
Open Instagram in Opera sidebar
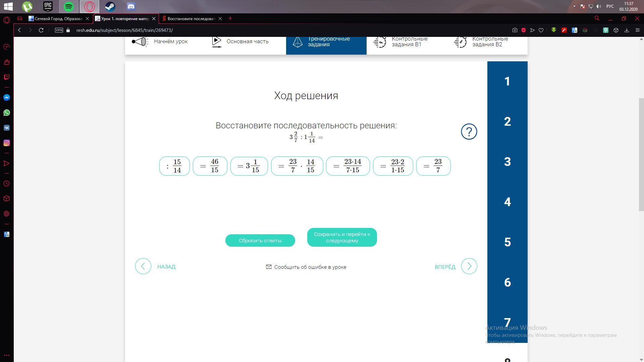point(7,143)
